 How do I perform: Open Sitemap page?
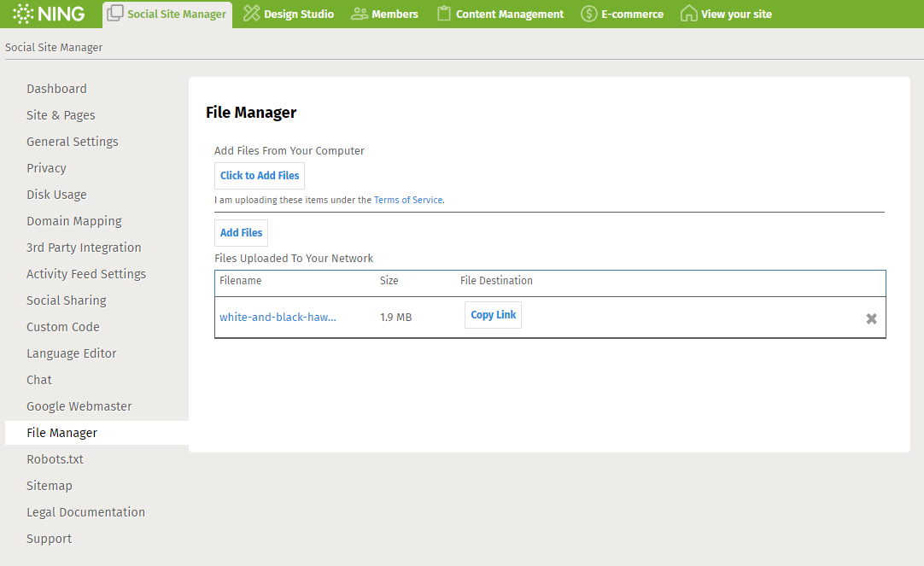pyautogui.click(x=50, y=486)
